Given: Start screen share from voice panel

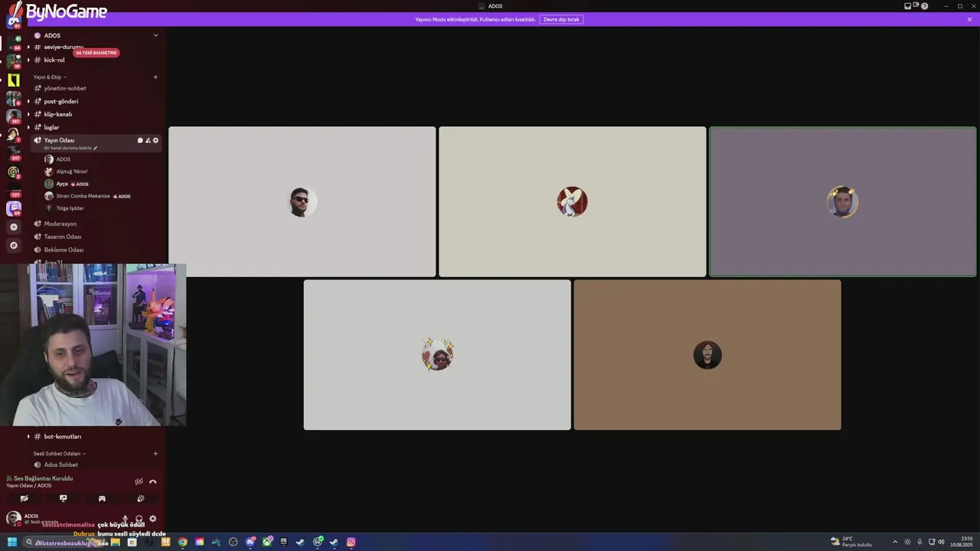Looking at the screenshot, I should coord(63,498).
